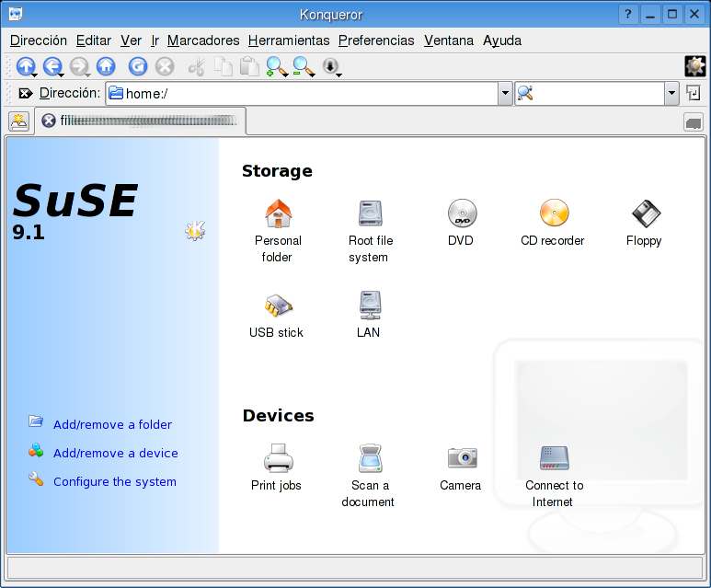Open the Konqueror window menu icon

(x=16, y=14)
